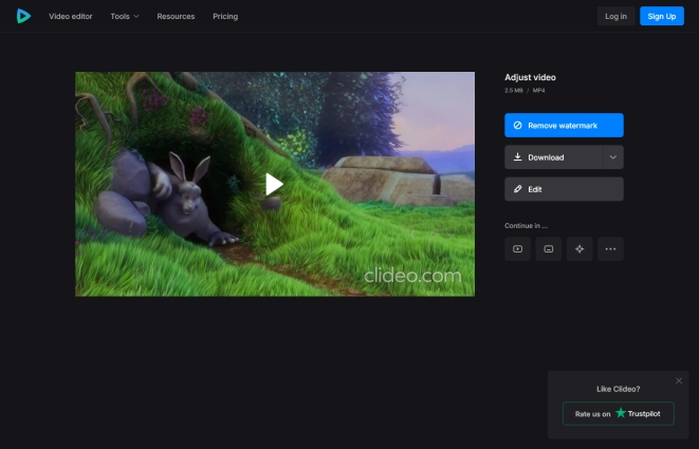Click the Log in button
The width and height of the screenshot is (699, 449).
tap(616, 16)
